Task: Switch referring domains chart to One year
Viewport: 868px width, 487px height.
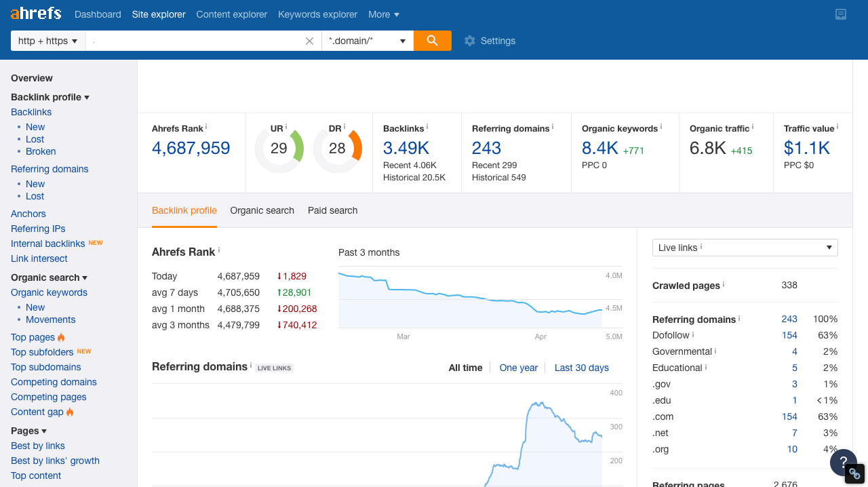Action: click(x=518, y=367)
